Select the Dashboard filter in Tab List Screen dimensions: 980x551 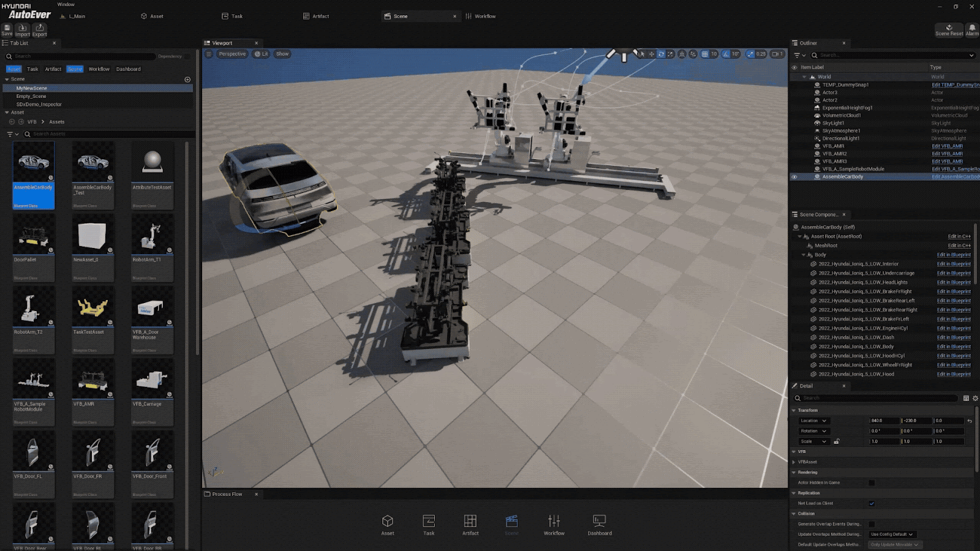pyautogui.click(x=129, y=69)
